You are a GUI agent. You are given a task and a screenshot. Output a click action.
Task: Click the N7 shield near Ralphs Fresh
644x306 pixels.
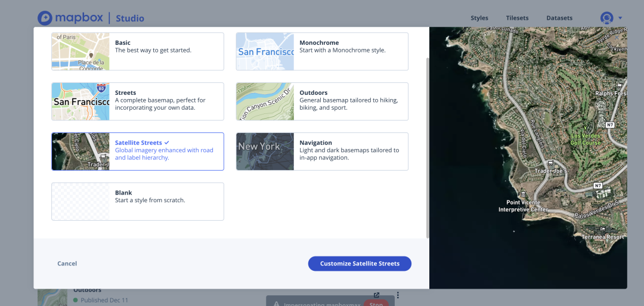pos(611,125)
